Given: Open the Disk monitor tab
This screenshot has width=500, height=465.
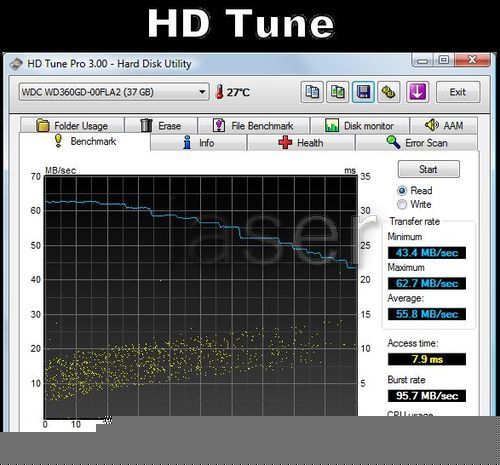Looking at the screenshot, I should click(x=360, y=126).
